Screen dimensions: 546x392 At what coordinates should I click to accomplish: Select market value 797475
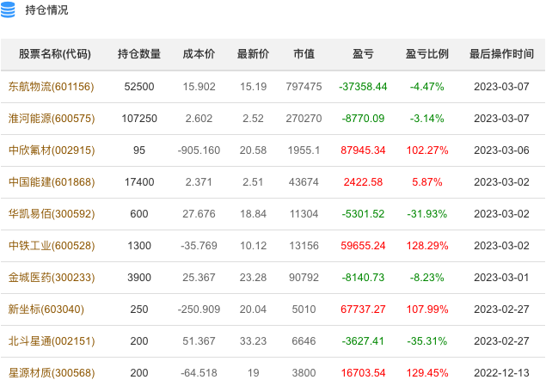coord(304,86)
